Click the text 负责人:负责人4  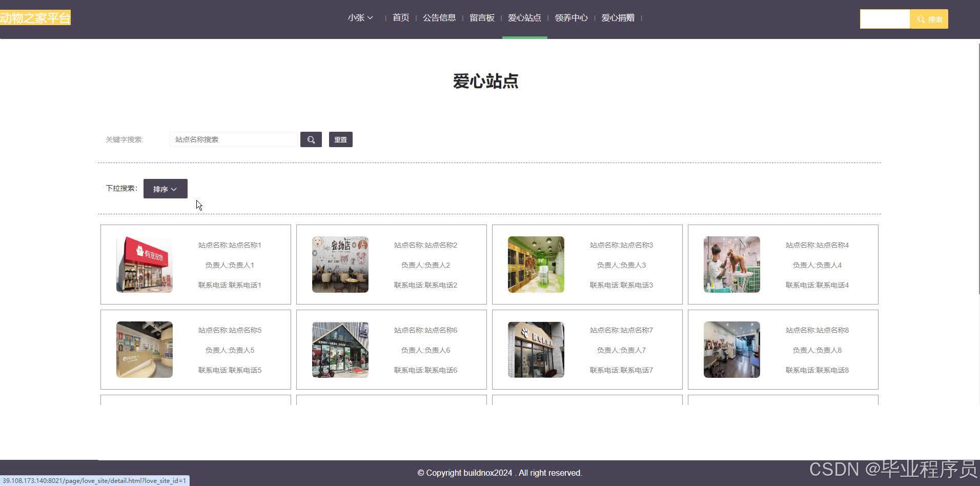click(817, 265)
